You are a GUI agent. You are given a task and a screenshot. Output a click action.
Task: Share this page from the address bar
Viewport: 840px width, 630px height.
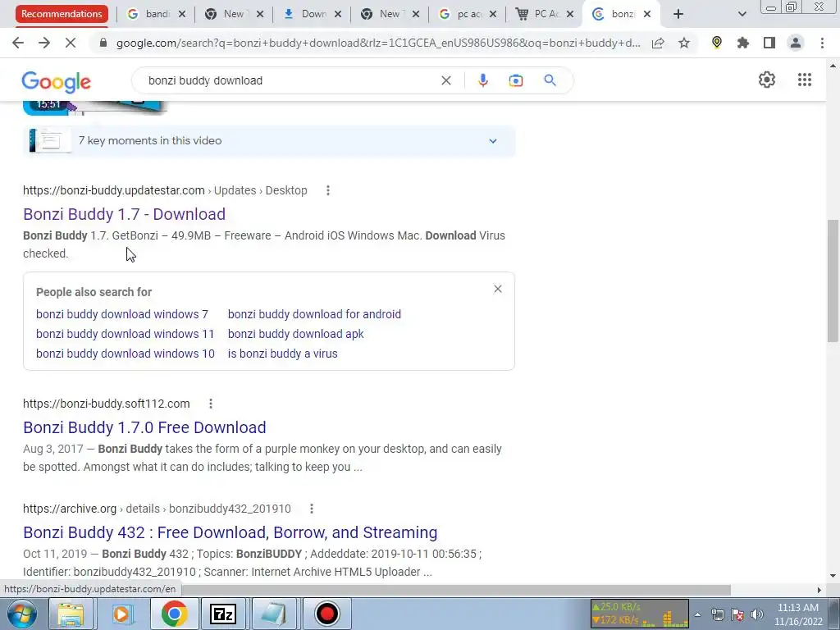[658, 43]
